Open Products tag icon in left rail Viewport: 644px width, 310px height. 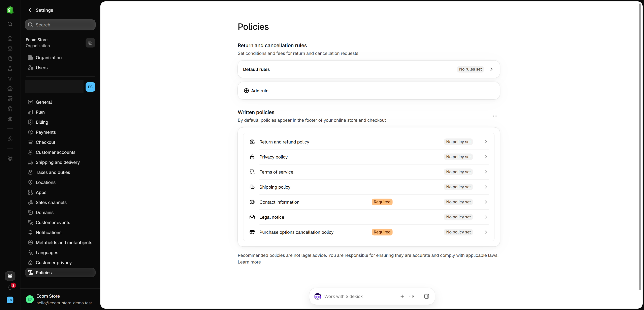tap(10, 59)
